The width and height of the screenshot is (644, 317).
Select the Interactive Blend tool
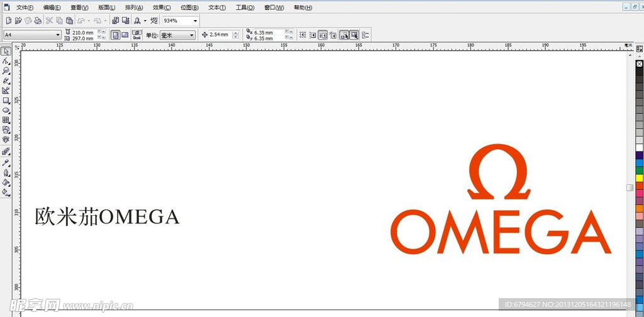point(6,152)
